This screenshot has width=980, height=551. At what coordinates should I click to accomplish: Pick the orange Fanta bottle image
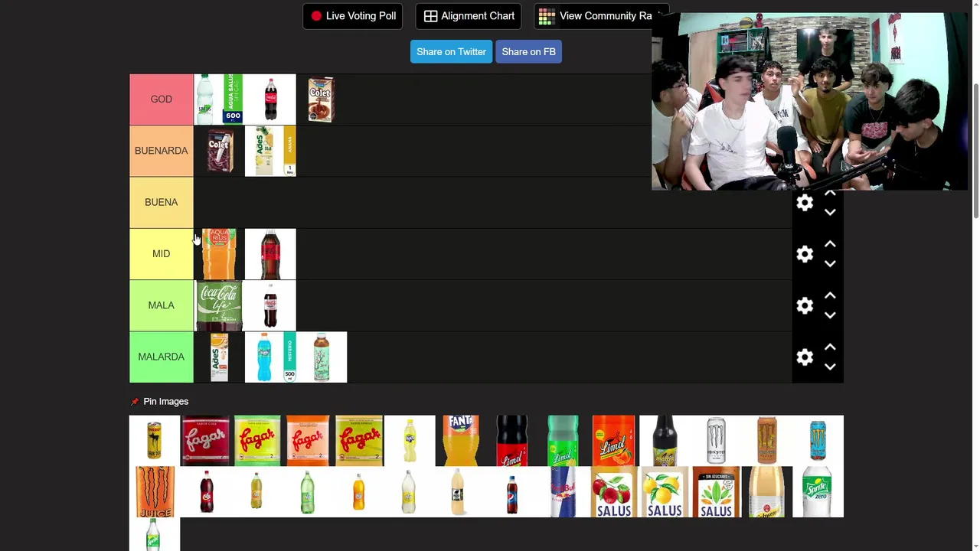[461, 441]
